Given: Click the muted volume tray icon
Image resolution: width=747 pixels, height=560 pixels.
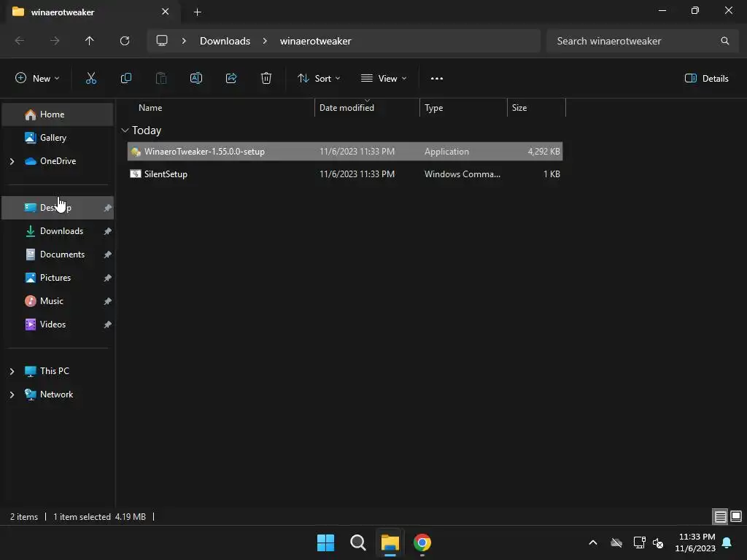Looking at the screenshot, I should tap(658, 542).
